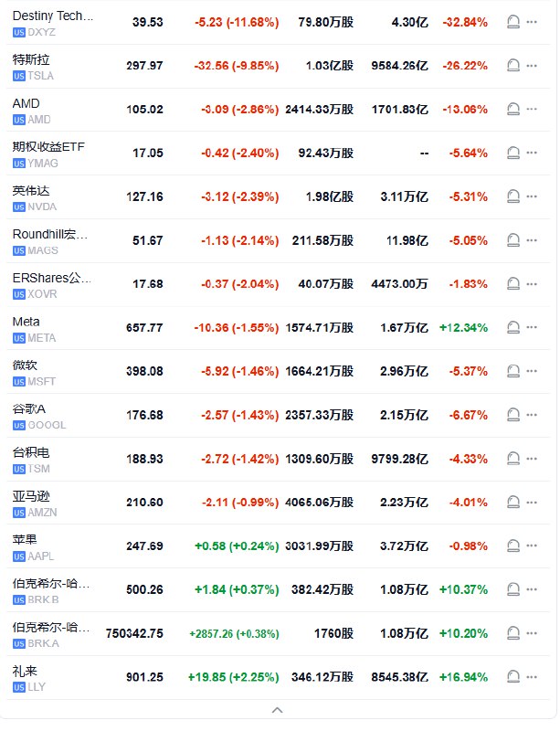Open more options for AAPL row

(x=532, y=546)
